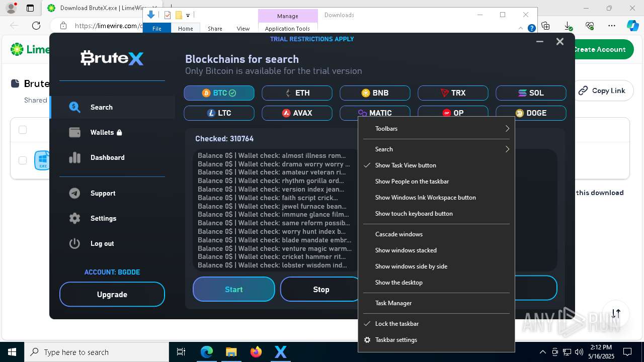Select the BTC blockchain
644x362 pixels.
[219, 93]
